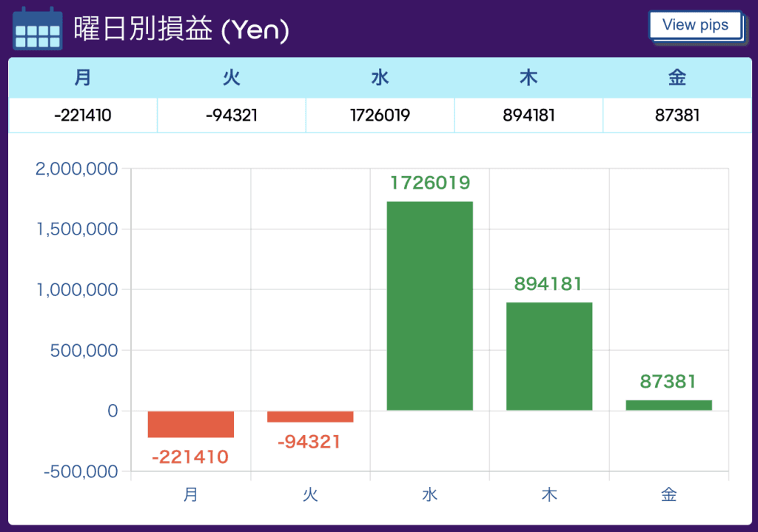Click the 894181 table cell
This screenshot has width=758, height=532.
(529, 115)
